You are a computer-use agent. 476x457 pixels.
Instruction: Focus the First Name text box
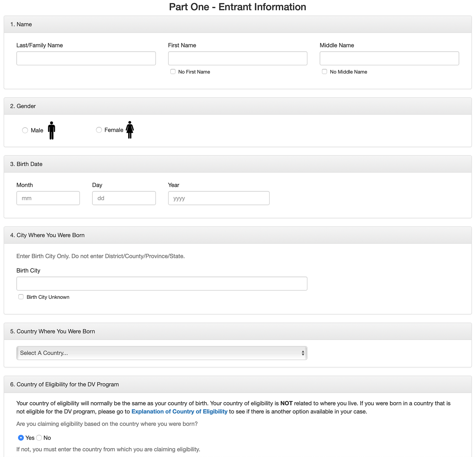coord(238,58)
